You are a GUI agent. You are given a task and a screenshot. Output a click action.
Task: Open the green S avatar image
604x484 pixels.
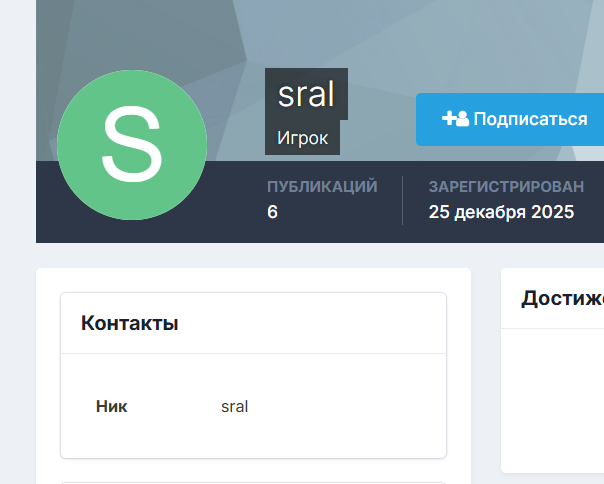[x=132, y=145]
